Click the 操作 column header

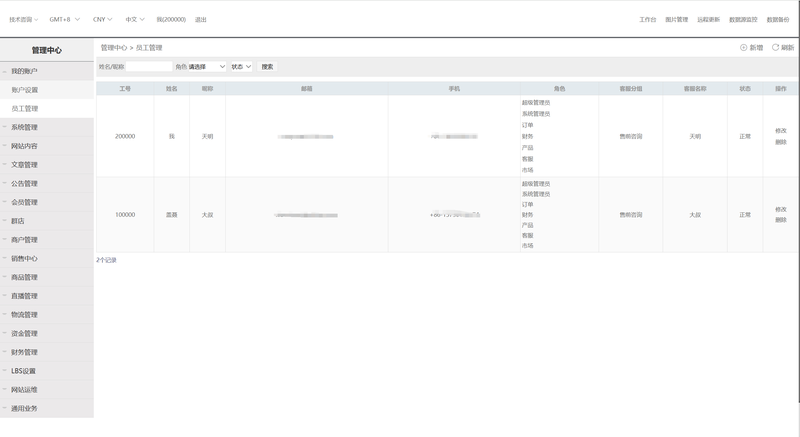pyautogui.click(x=781, y=89)
